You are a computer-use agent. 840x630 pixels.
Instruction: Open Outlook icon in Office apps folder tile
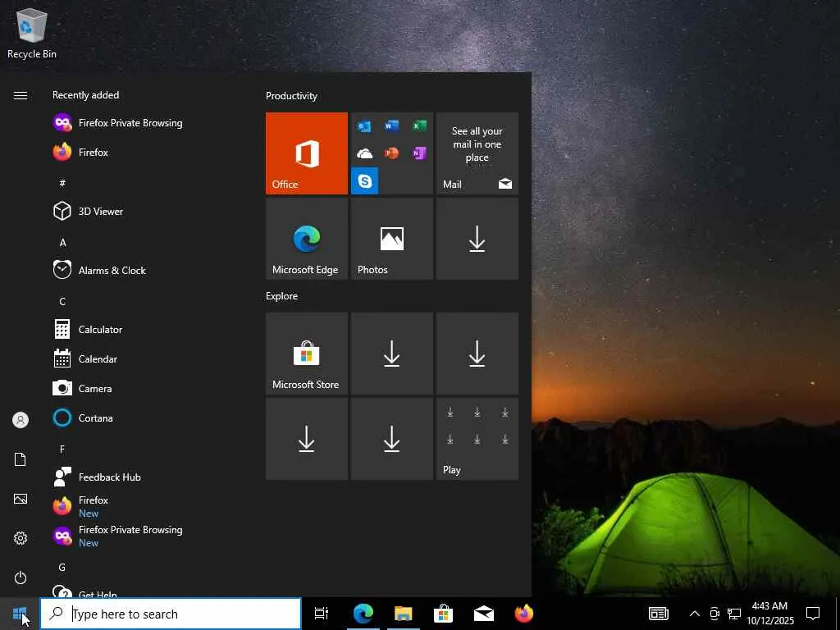[x=364, y=126]
